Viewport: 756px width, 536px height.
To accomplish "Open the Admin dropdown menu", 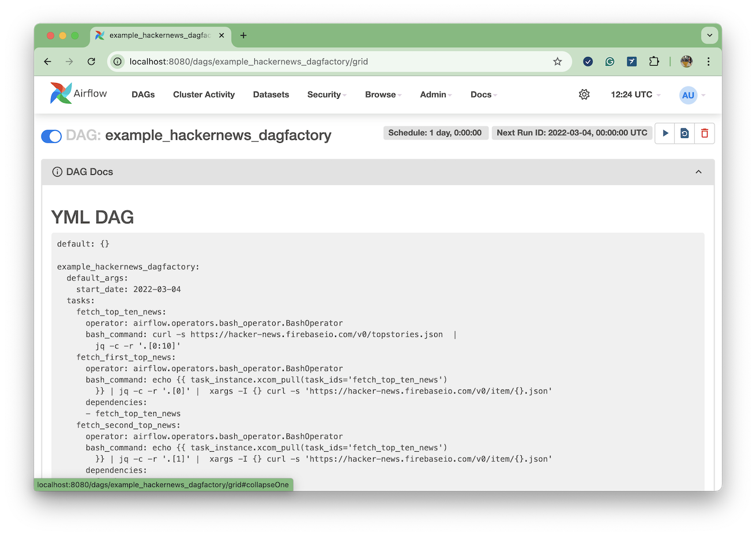I will [435, 95].
